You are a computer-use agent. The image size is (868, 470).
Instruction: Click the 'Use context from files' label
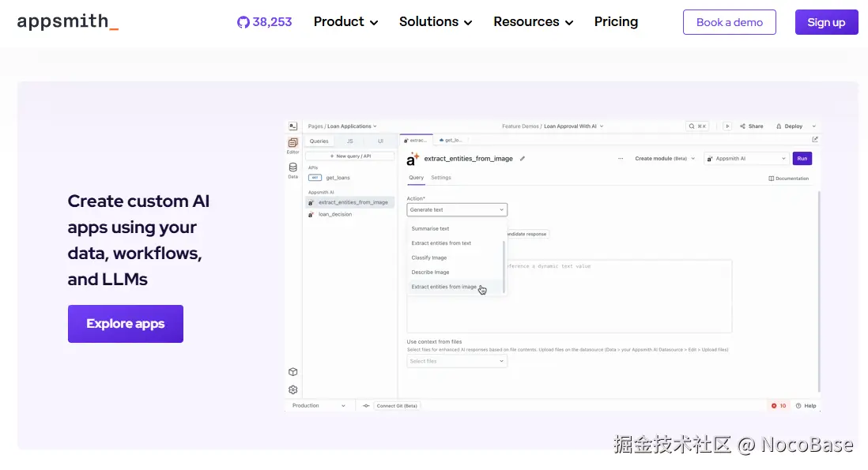[434, 342]
